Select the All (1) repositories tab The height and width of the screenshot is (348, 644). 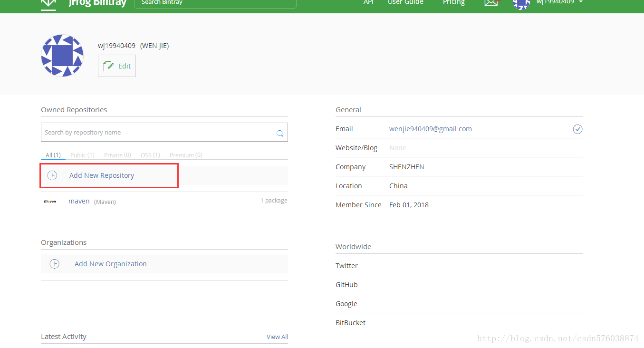point(53,155)
